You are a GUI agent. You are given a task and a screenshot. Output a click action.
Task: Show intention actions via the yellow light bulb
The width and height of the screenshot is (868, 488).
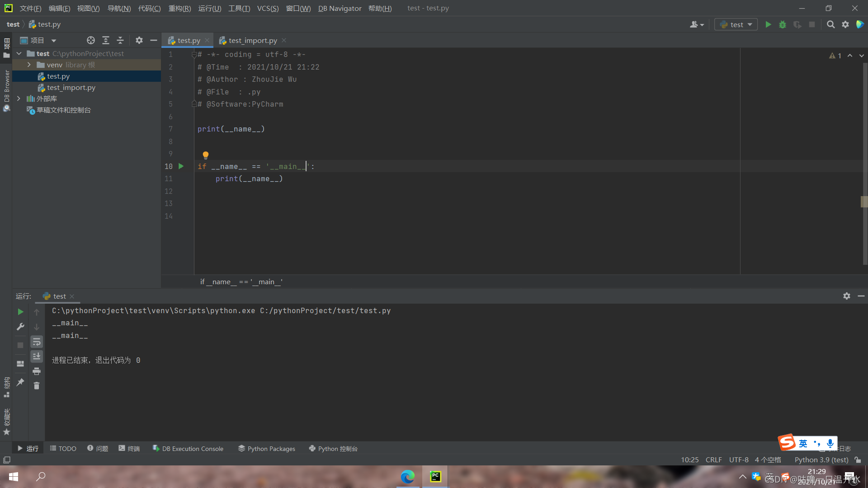point(206,155)
